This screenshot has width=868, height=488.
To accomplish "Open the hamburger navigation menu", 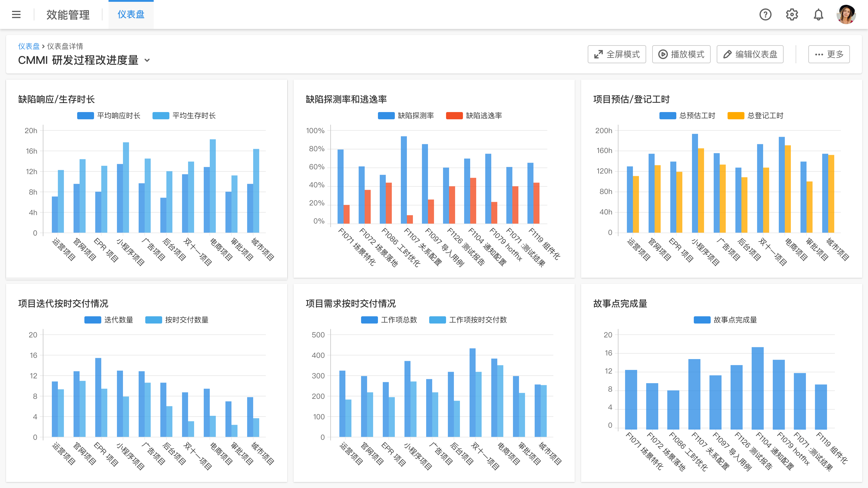I will (x=16, y=14).
